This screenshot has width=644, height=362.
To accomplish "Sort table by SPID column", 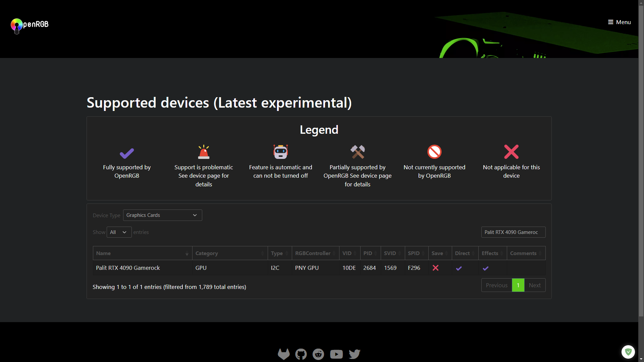I will (416, 253).
